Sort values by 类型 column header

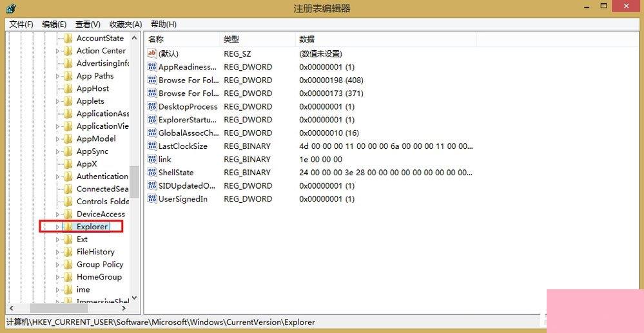[257, 39]
